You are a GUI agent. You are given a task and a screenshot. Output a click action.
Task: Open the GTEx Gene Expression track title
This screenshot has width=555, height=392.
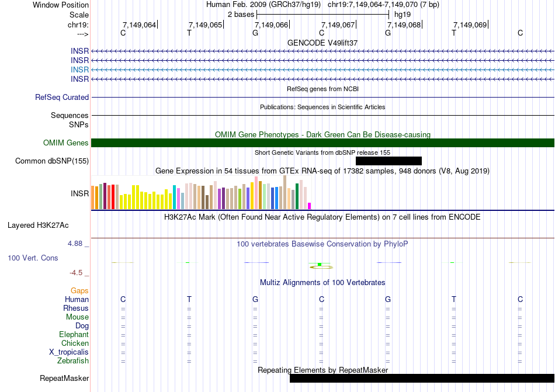tap(322, 171)
